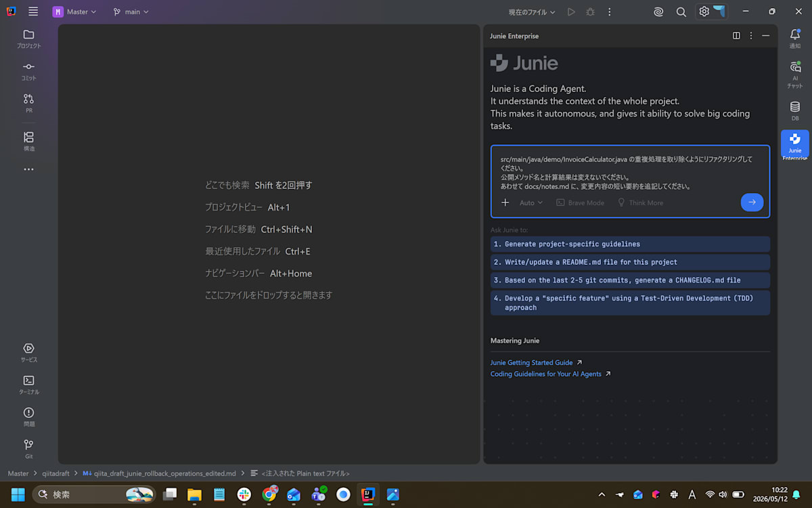Send the Junie prompt arrow button
812x508 pixels.
click(x=752, y=202)
